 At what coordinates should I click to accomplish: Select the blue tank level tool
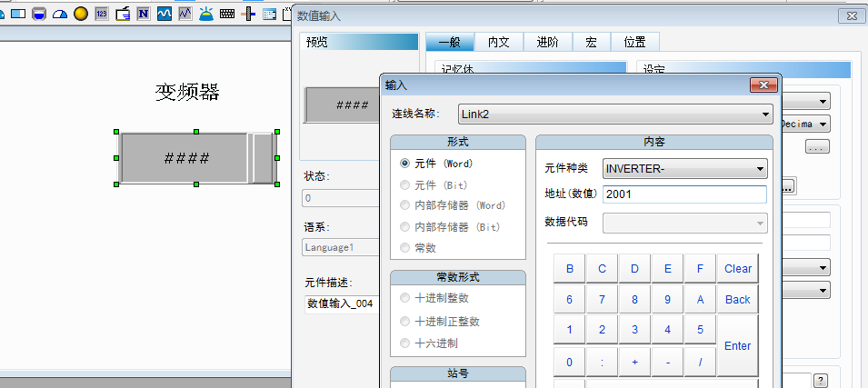(39, 14)
